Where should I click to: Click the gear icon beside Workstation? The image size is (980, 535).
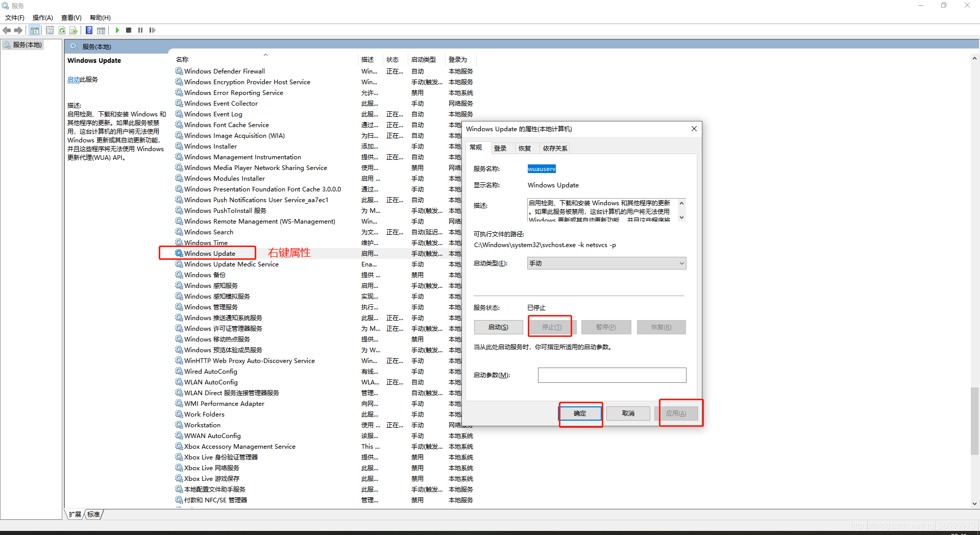click(179, 425)
